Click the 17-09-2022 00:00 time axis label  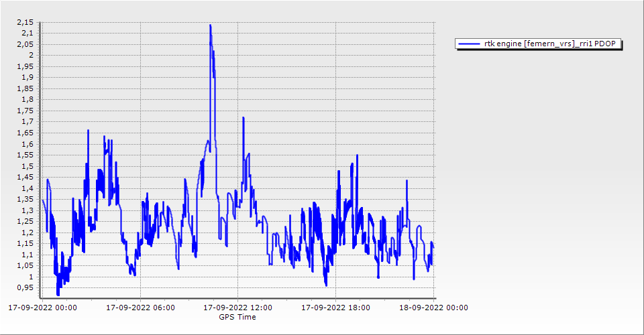pos(42,308)
